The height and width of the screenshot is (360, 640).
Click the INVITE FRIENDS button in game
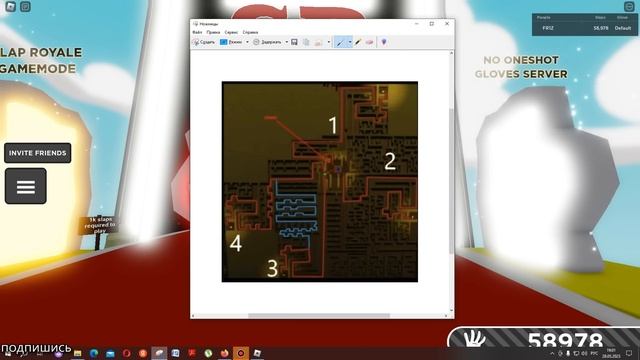(38, 153)
